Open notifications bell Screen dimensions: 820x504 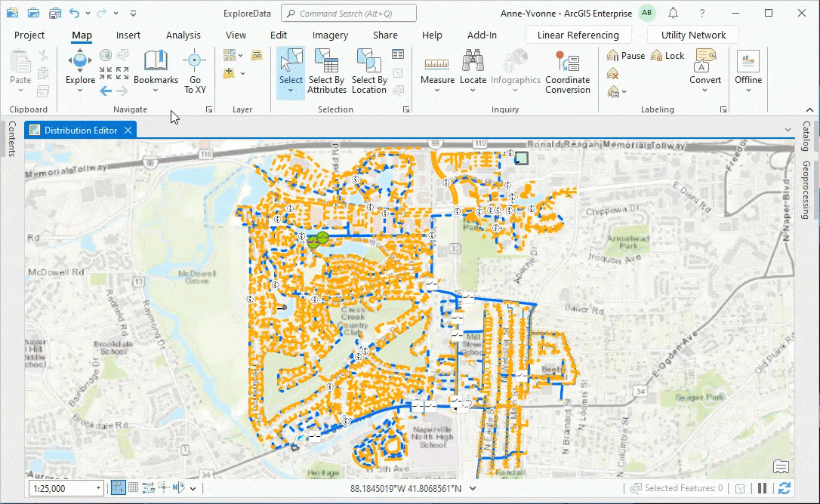tap(674, 13)
